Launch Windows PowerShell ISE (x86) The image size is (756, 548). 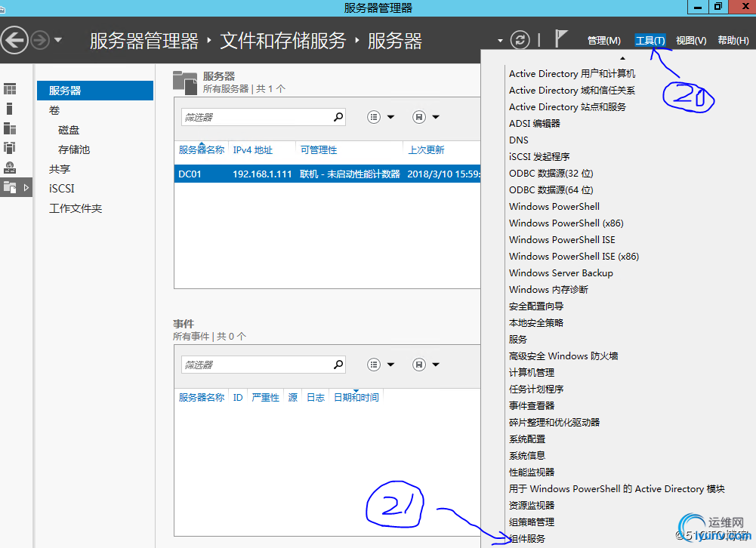[574, 257]
